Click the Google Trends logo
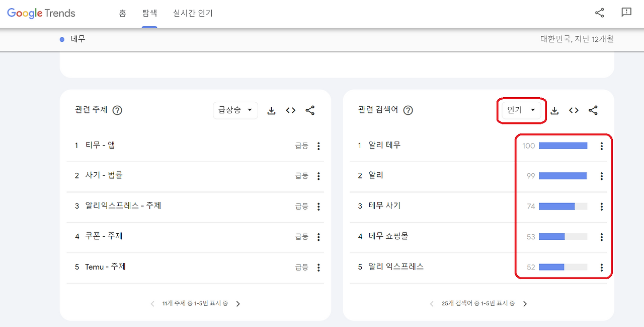644x327 pixels. coord(40,13)
